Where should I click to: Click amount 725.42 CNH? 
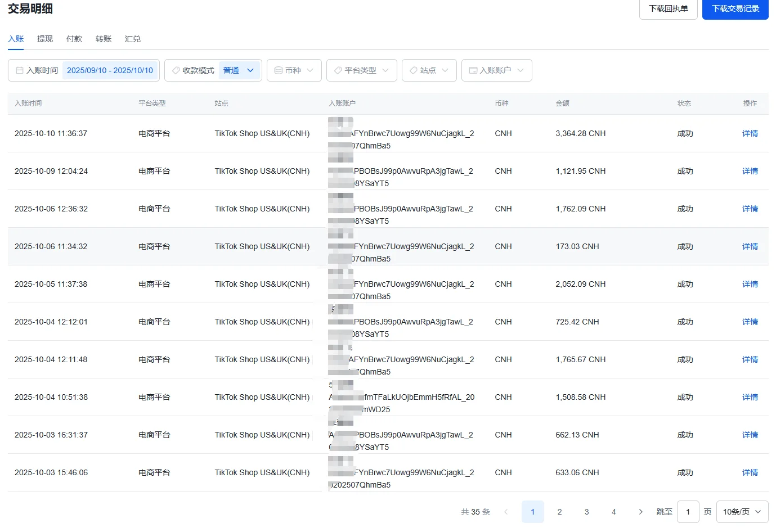(x=577, y=322)
